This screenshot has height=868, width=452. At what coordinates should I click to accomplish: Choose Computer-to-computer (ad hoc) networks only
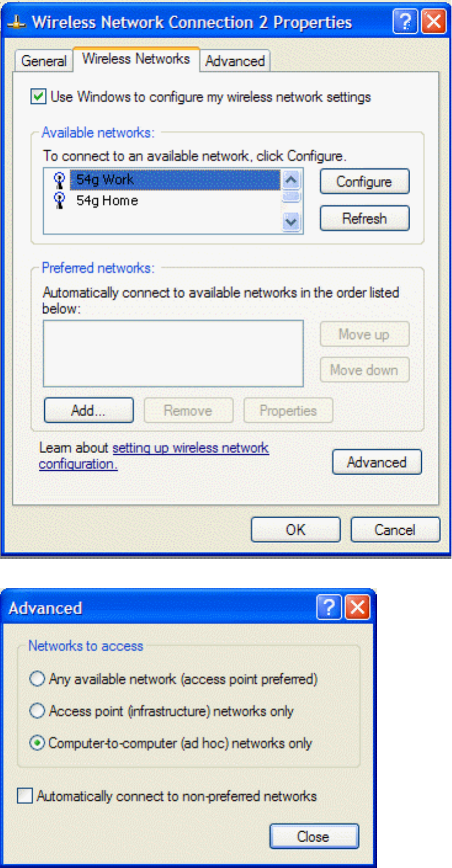[x=37, y=743]
